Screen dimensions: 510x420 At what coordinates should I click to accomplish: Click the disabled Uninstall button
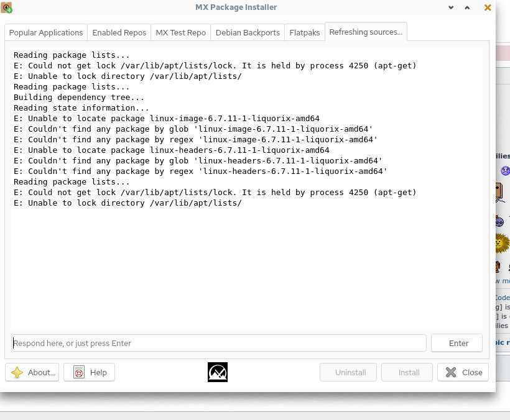(348, 372)
